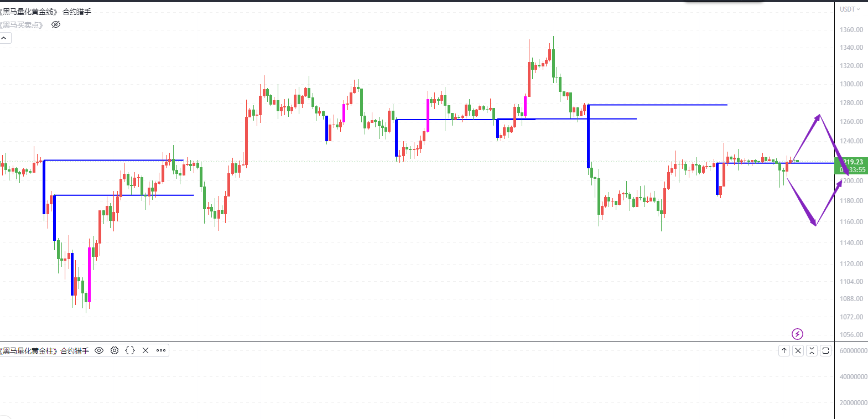The image size is (868, 419).
Task: Collapse the lower indicator pane
Action: tap(812, 350)
